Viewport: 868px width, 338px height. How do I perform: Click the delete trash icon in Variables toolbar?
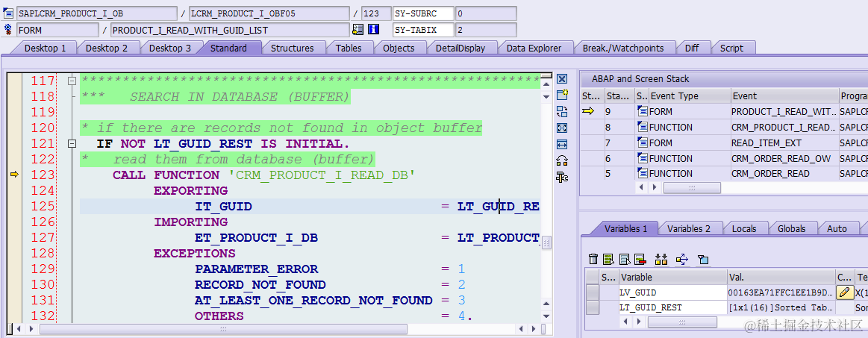[593, 259]
